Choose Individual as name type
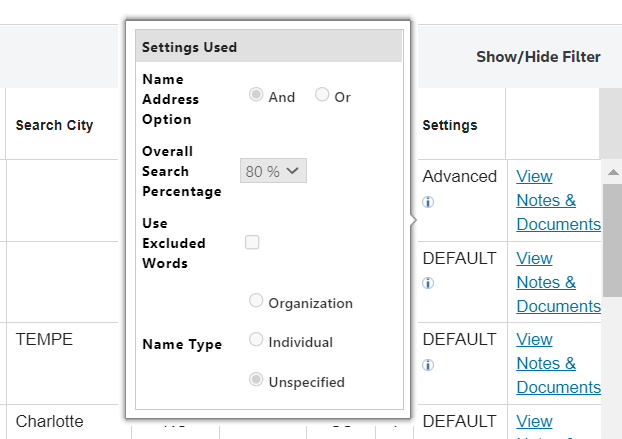The width and height of the screenshot is (622, 439). (x=256, y=341)
